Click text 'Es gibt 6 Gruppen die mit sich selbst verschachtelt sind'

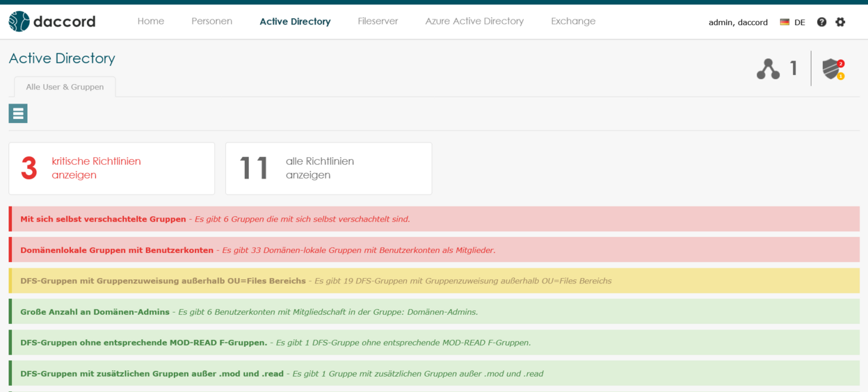[x=303, y=219]
